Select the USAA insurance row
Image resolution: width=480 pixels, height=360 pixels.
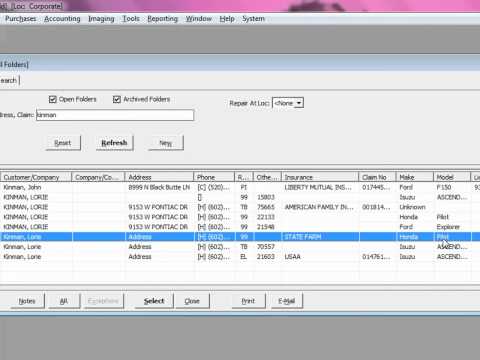point(240,257)
